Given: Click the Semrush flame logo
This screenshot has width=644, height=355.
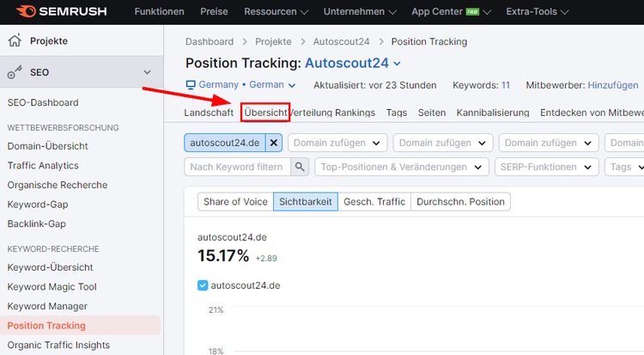Looking at the screenshot, I should (x=27, y=11).
